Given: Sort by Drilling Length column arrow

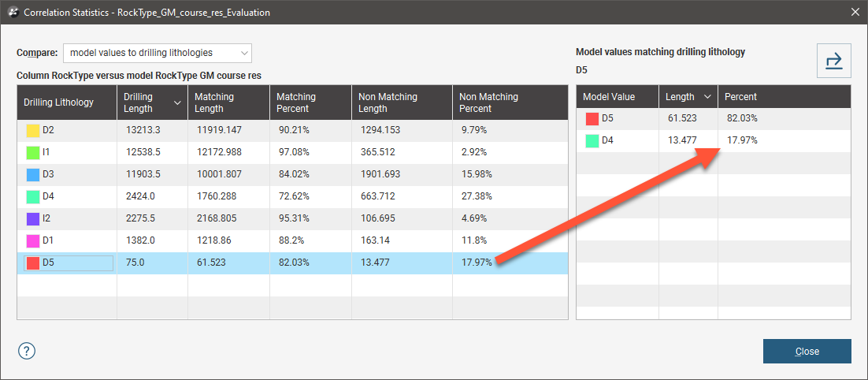Looking at the screenshot, I should click(177, 102).
